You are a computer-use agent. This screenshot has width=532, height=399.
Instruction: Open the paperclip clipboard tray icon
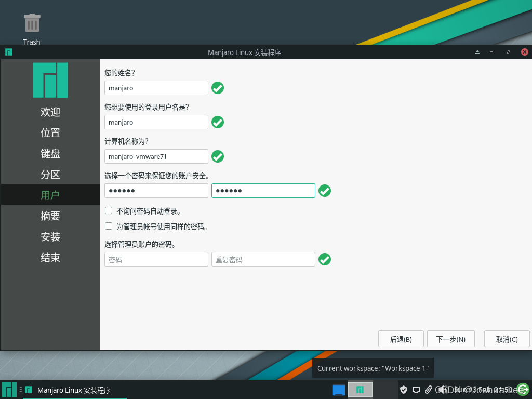click(x=429, y=390)
